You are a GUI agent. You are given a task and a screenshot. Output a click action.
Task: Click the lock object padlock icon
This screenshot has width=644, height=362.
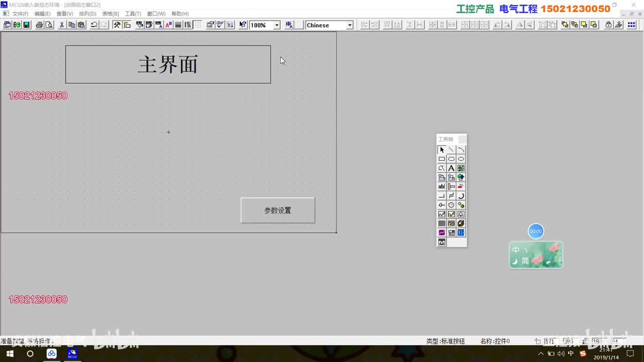[608, 25]
